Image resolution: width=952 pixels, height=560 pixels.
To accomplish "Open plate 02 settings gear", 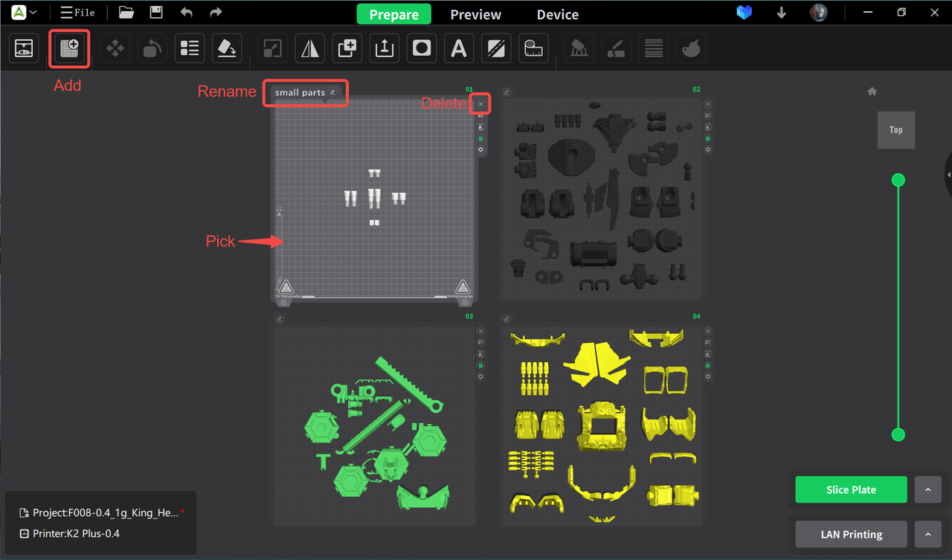I will [x=707, y=149].
